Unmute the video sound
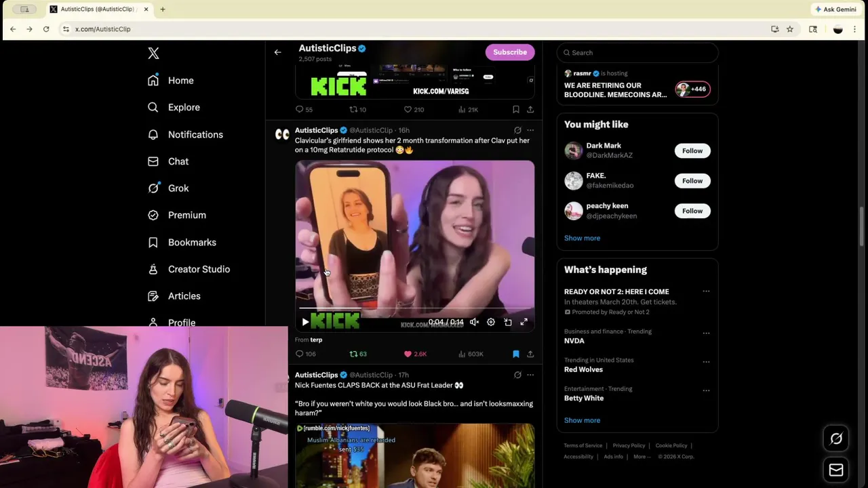868x488 pixels. [x=475, y=323]
